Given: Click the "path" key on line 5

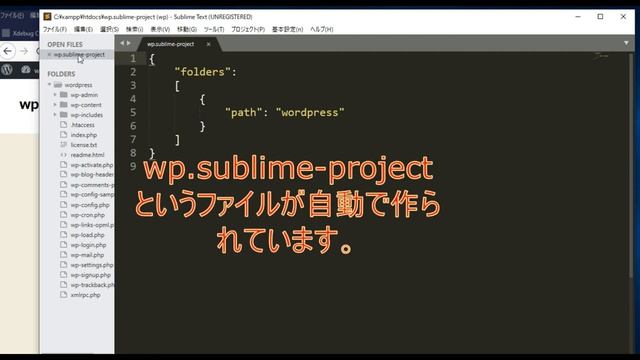Looking at the screenshot, I should coord(243,112).
